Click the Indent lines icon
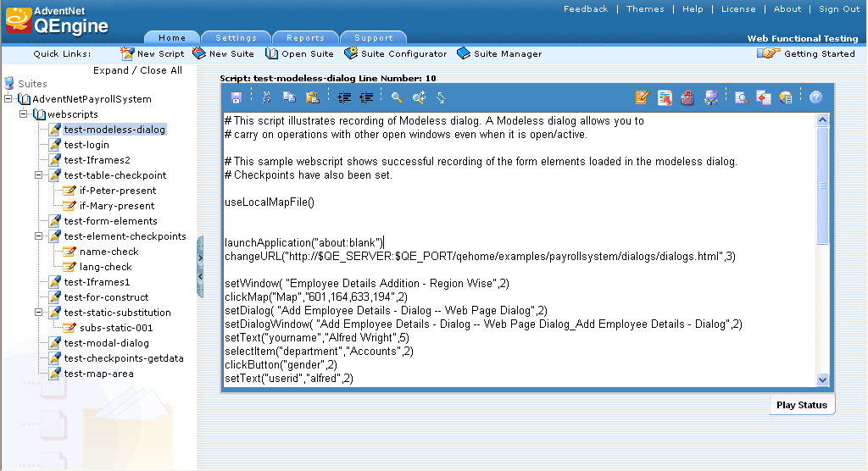This screenshot has height=471, width=868. click(344, 98)
